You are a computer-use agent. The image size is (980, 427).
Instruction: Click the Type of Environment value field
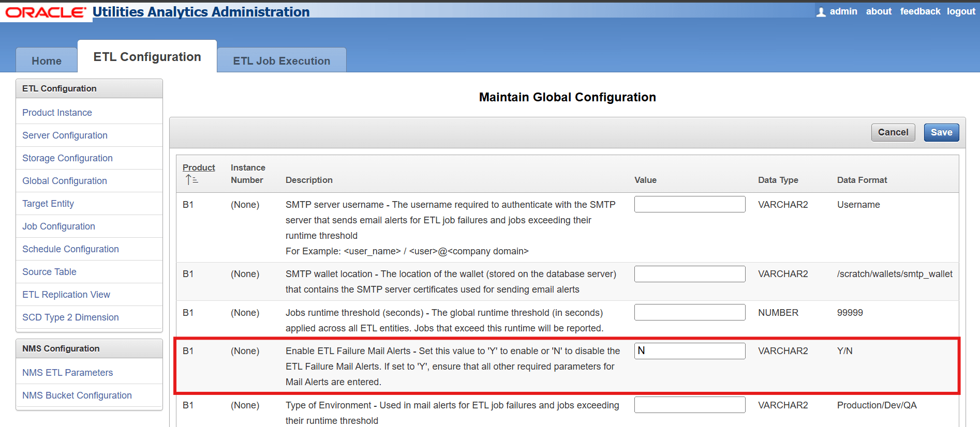tap(690, 405)
